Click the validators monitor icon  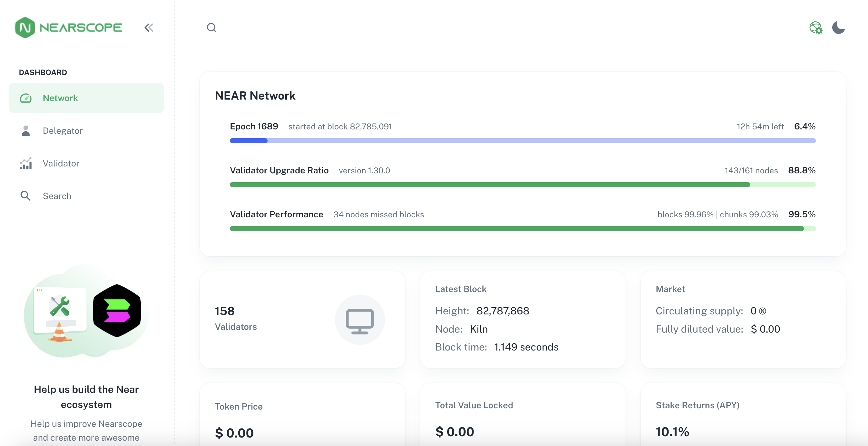click(x=360, y=320)
